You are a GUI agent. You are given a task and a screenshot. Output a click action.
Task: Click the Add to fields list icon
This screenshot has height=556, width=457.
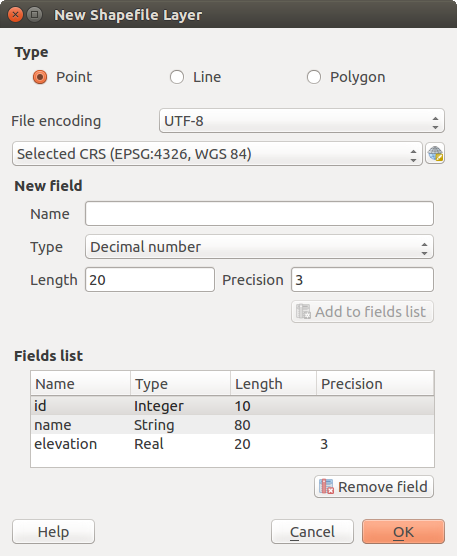303,311
